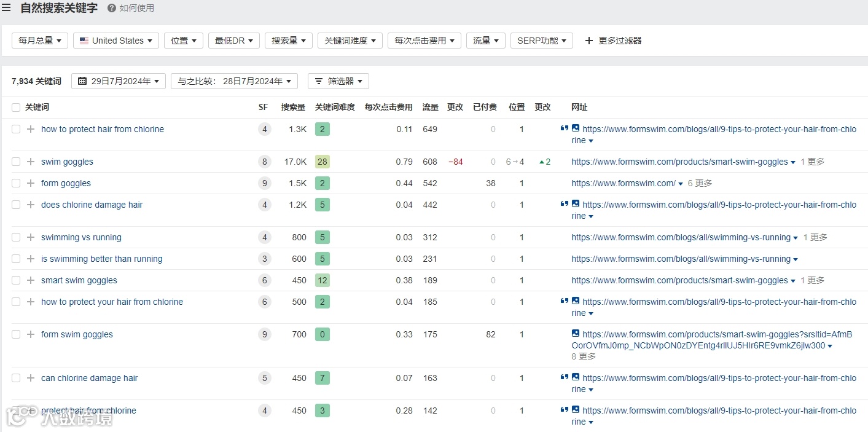Open the formswim.com homepage URL link
Image resolution: width=868 pixels, height=432 pixels.
coord(624,183)
